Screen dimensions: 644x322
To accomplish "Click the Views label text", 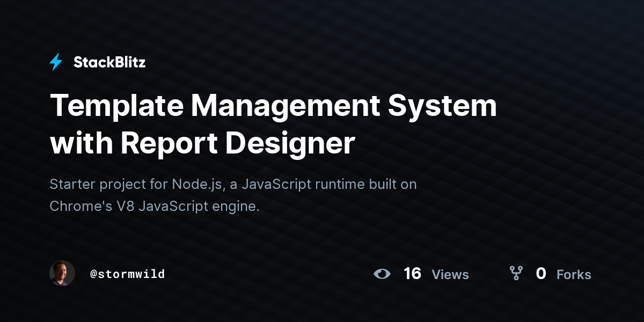I will click(450, 274).
